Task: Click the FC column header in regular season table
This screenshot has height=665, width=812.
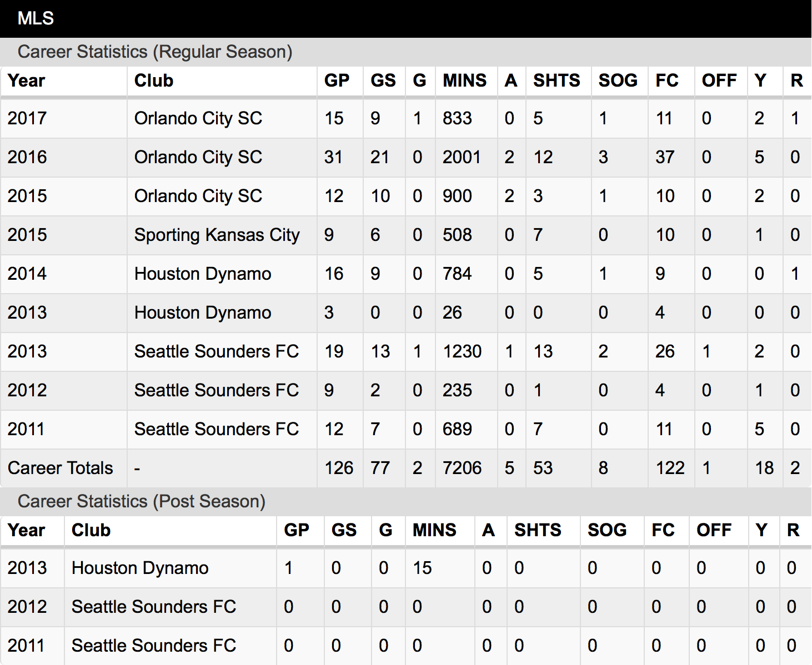Action: click(667, 80)
